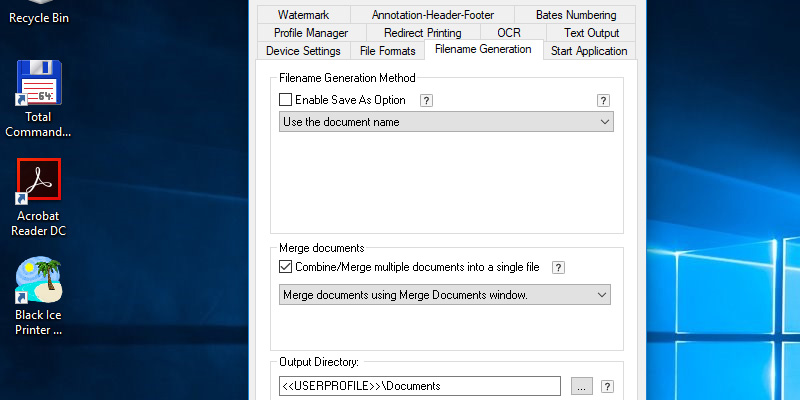The image size is (800, 400).
Task: Expand the 'Use the document name' dropdown
Action: (446, 122)
